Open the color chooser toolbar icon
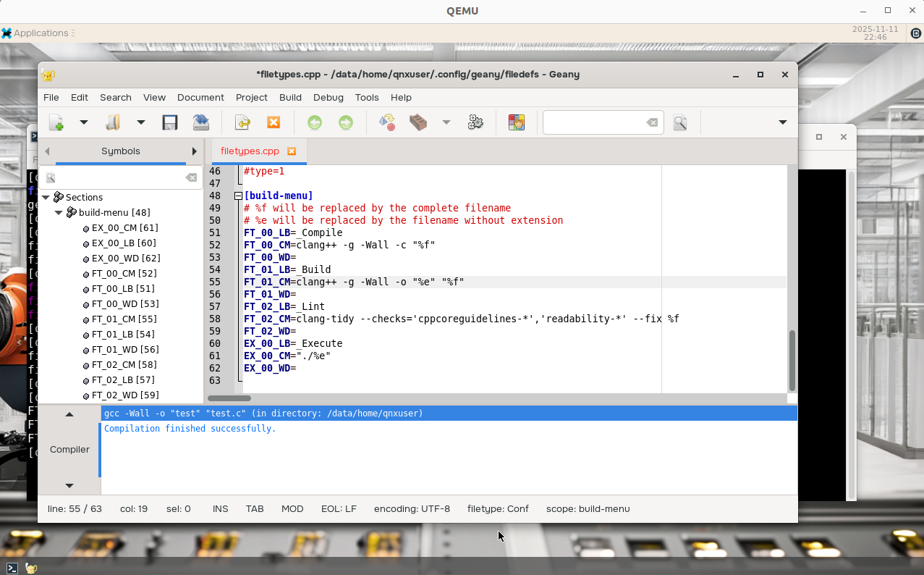The width and height of the screenshot is (924, 575). (516, 122)
